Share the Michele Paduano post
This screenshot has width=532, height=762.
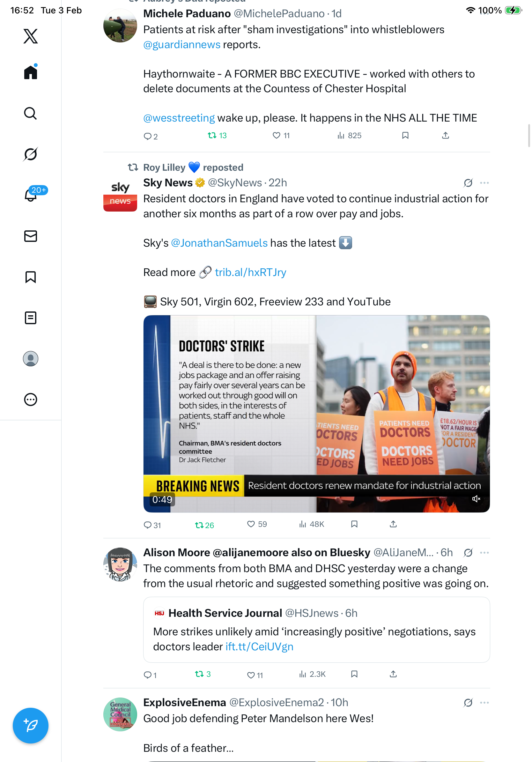(x=446, y=135)
